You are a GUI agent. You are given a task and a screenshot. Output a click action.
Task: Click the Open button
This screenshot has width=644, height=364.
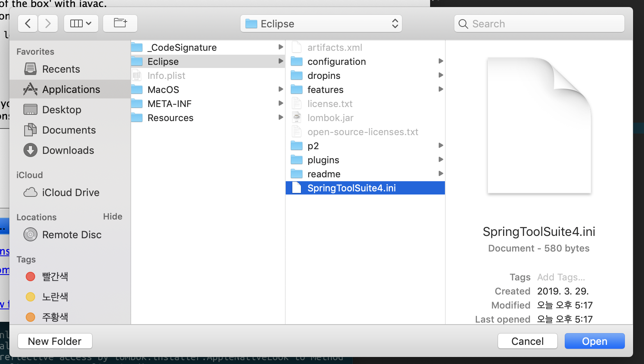(x=594, y=341)
